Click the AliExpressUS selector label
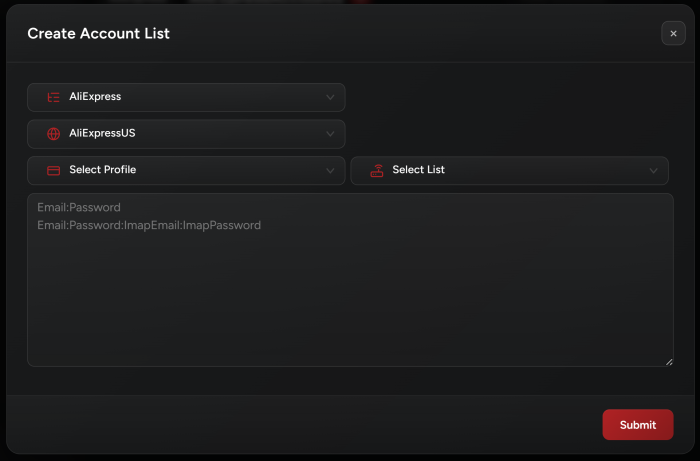Viewport: 700px width, 461px height. point(102,133)
